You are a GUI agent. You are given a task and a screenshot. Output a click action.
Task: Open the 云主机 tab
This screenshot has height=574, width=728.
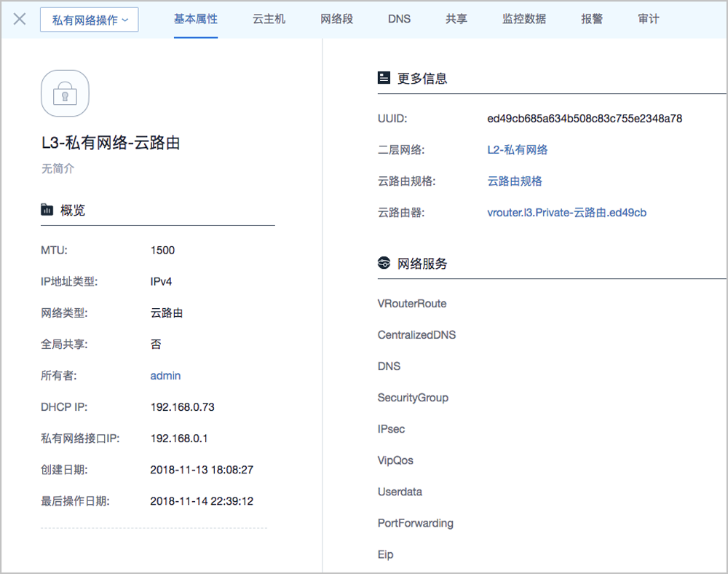pos(269,19)
